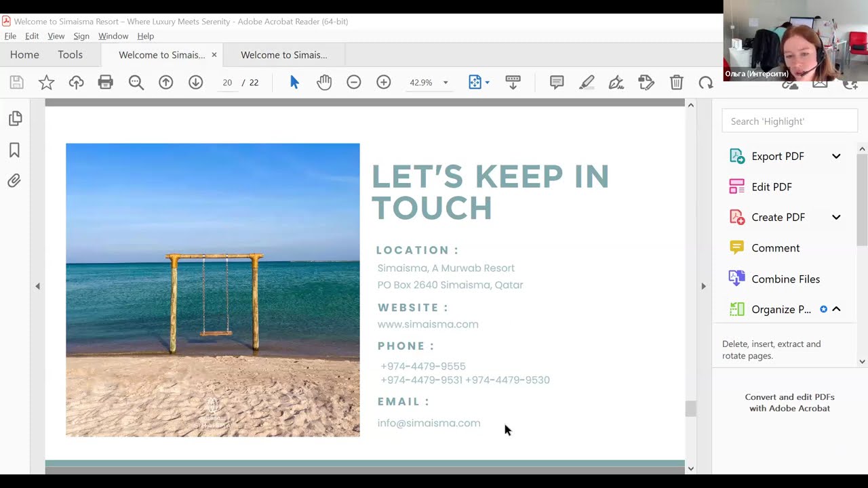Click the Search 'Highlight' tools search box
The image size is (868, 488).
[789, 121]
